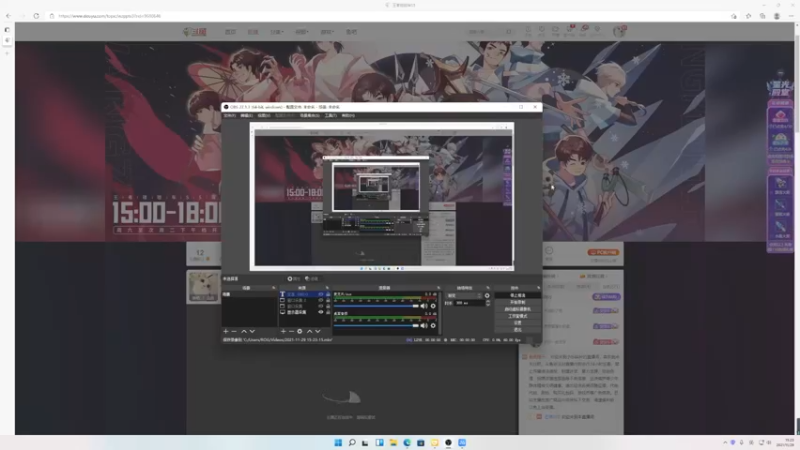Open the OBS View menu

coord(263,115)
